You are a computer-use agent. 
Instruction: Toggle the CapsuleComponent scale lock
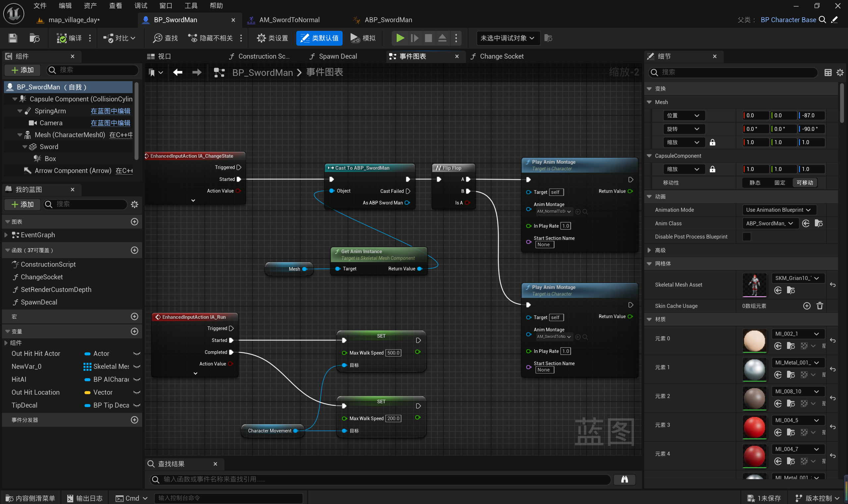click(712, 169)
